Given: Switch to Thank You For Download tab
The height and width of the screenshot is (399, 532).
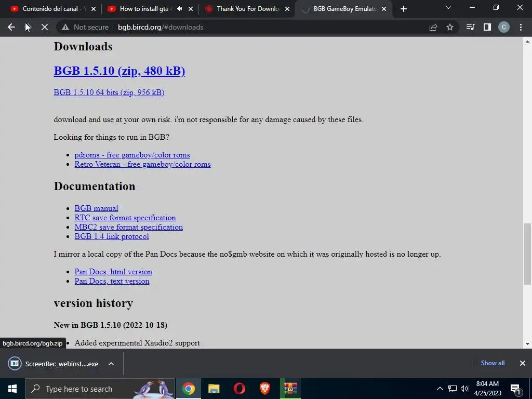Looking at the screenshot, I should pos(248,9).
